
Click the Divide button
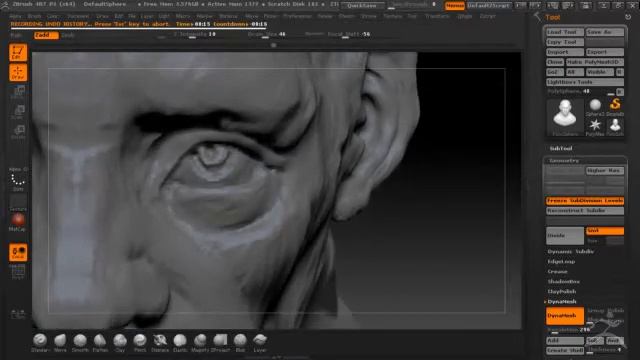(565, 236)
